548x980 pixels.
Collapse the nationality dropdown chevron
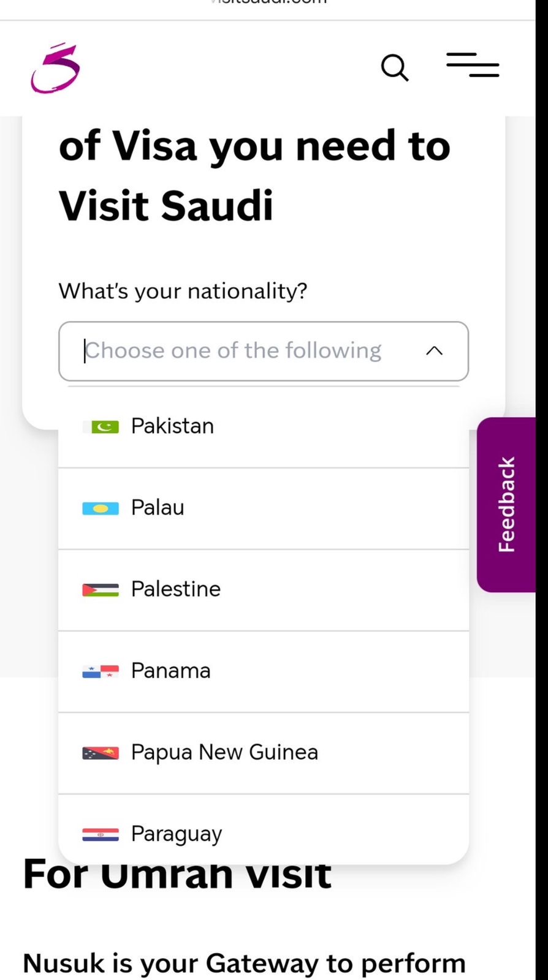pyautogui.click(x=434, y=351)
